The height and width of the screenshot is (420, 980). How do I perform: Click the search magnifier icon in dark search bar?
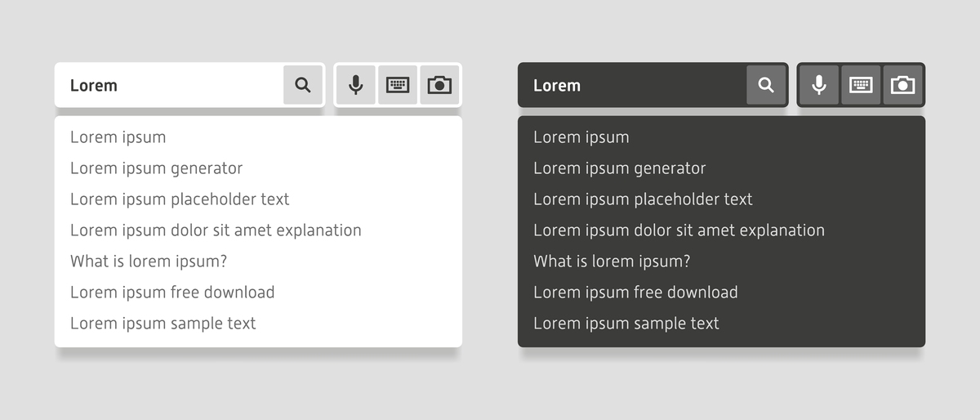(x=766, y=85)
